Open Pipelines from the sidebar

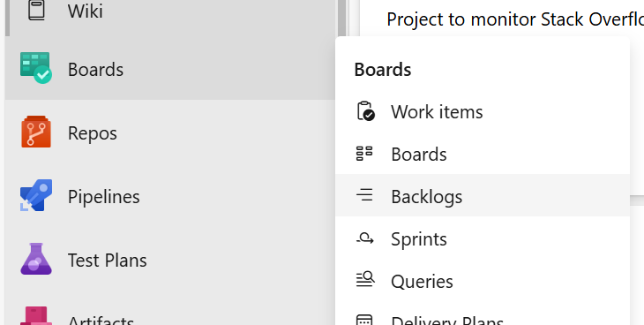click(170, 196)
